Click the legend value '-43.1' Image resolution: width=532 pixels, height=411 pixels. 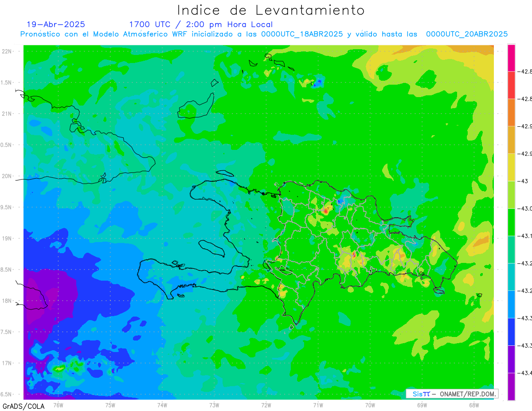[526, 236]
